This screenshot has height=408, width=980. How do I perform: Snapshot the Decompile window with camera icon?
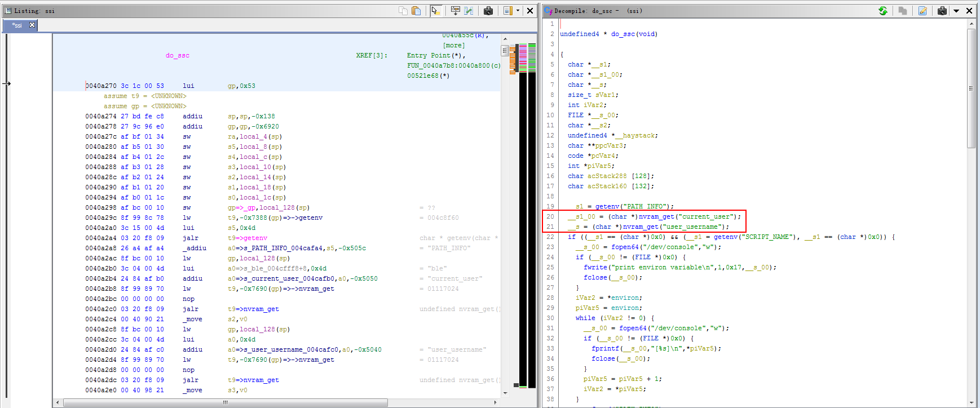(x=942, y=11)
